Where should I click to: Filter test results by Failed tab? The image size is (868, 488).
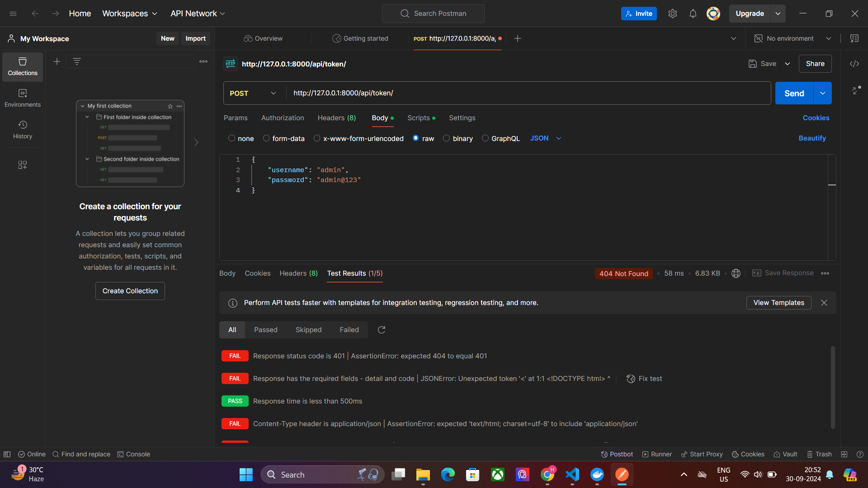[349, 330]
